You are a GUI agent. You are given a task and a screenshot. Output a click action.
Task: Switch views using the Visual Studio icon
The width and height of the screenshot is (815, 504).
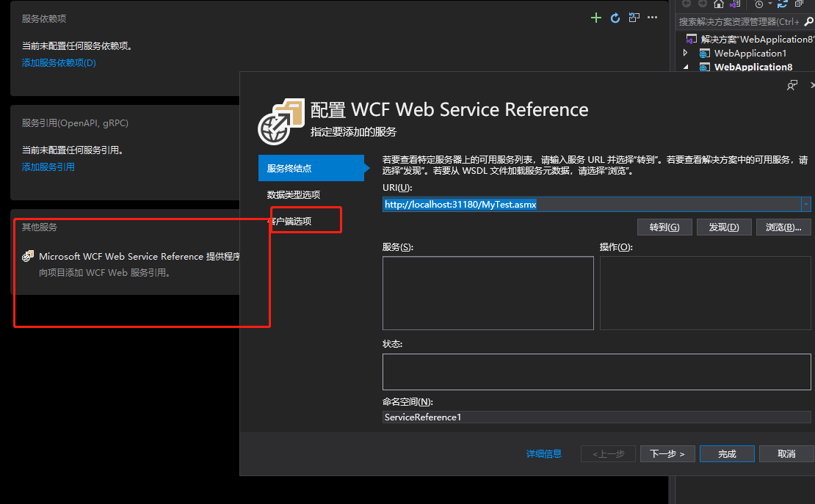(735, 4)
